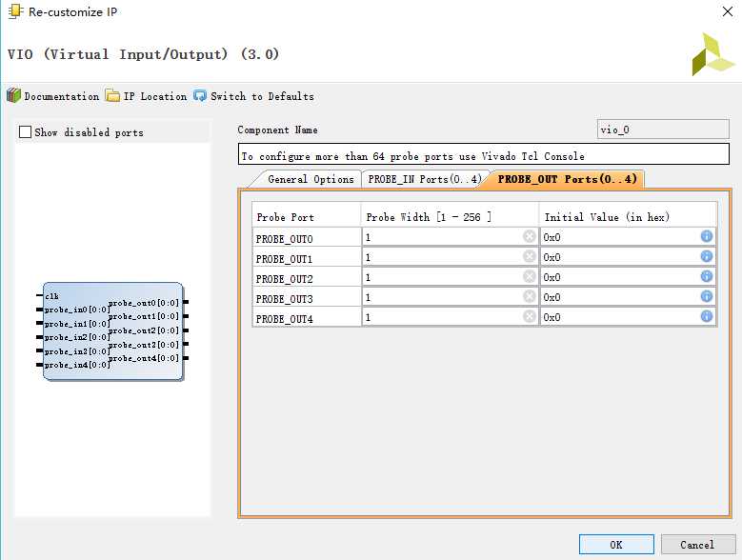Click probe_out4[0:0] port in the diagram

point(144,358)
